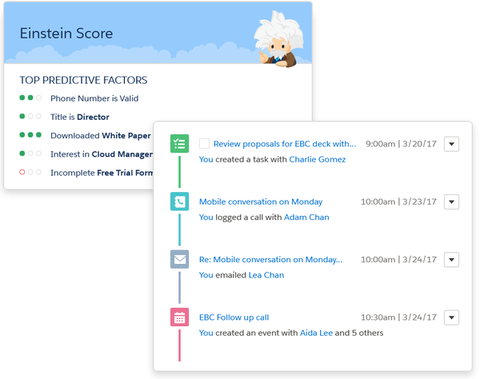The height and width of the screenshot is (379, 480).
Task: Click the three green dots beside Downloaded White Paper
Action: pyautogui.click(x=30, y=135)
